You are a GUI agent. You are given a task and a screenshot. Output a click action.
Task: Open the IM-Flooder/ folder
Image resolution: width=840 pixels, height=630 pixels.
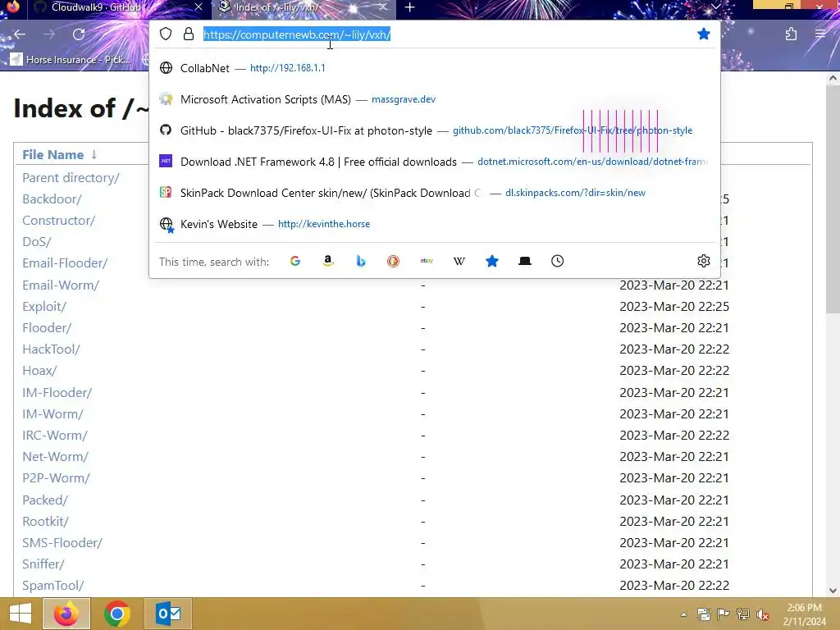[x=57, y=393]
